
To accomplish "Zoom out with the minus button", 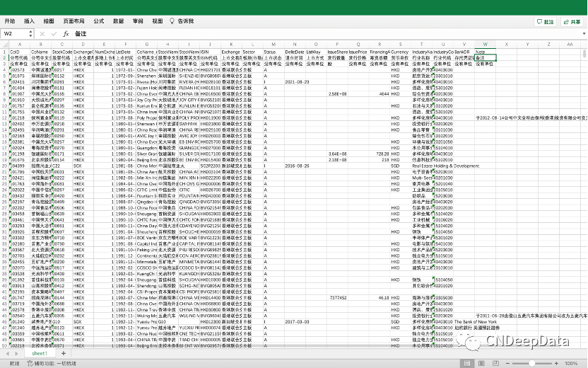I will pyautogui.click(x=507, y=364).
